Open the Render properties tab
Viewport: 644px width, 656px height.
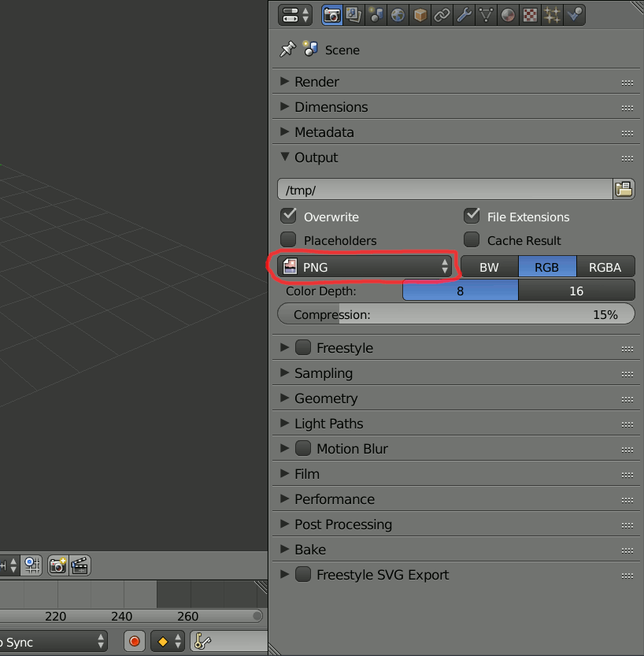(x=331, y=15)
